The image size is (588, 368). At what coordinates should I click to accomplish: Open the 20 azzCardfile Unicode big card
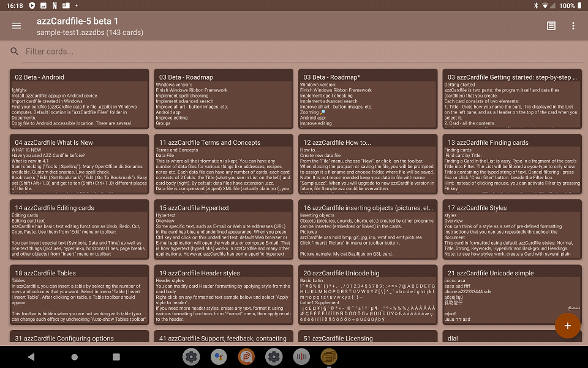[368, 295]
